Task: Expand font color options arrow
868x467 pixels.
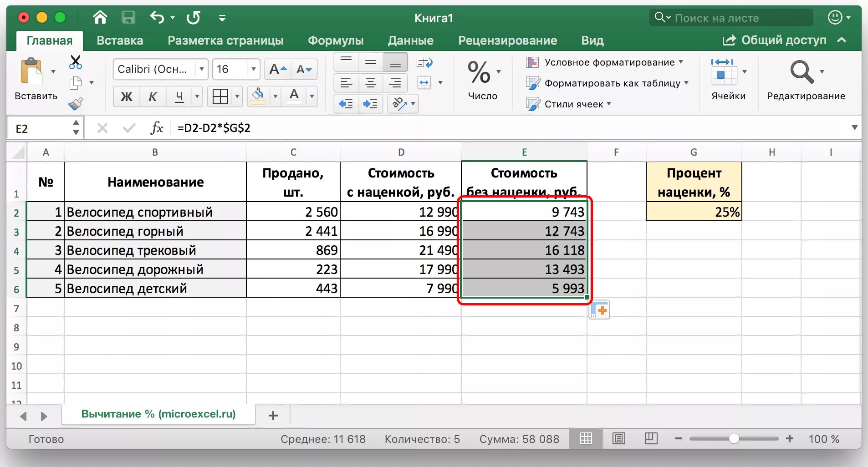Action: pyautogui.click(x=312, y=96)
